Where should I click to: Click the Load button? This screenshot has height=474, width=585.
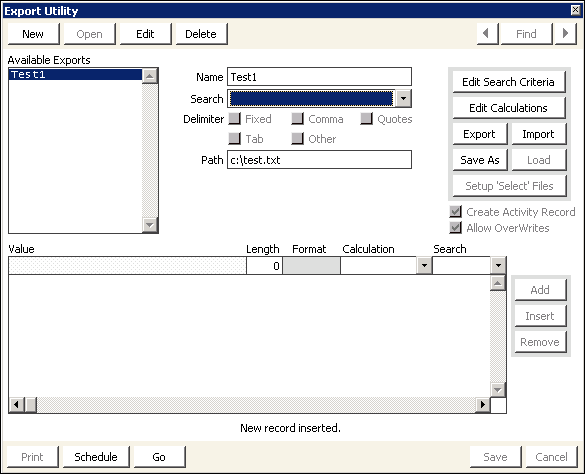(539, 160)
